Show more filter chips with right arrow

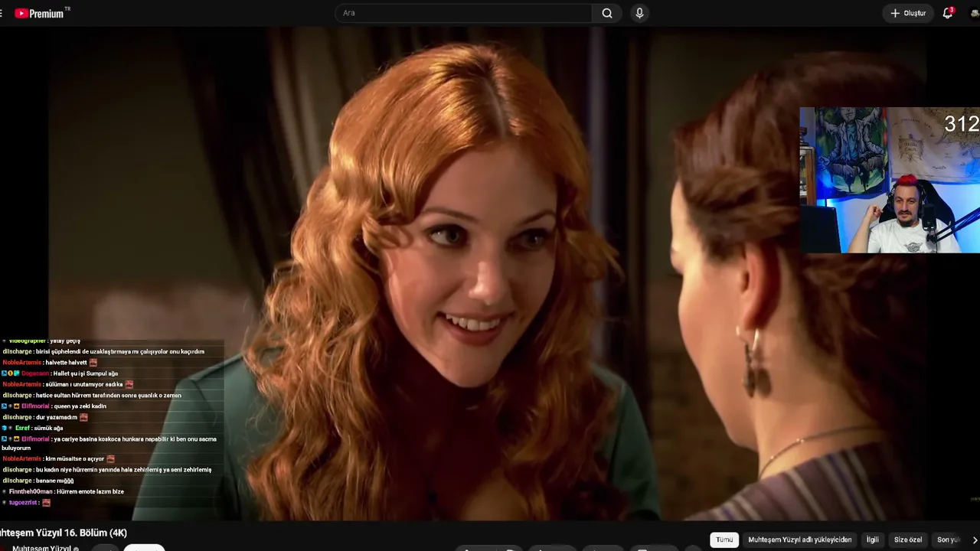pos(975,540)
